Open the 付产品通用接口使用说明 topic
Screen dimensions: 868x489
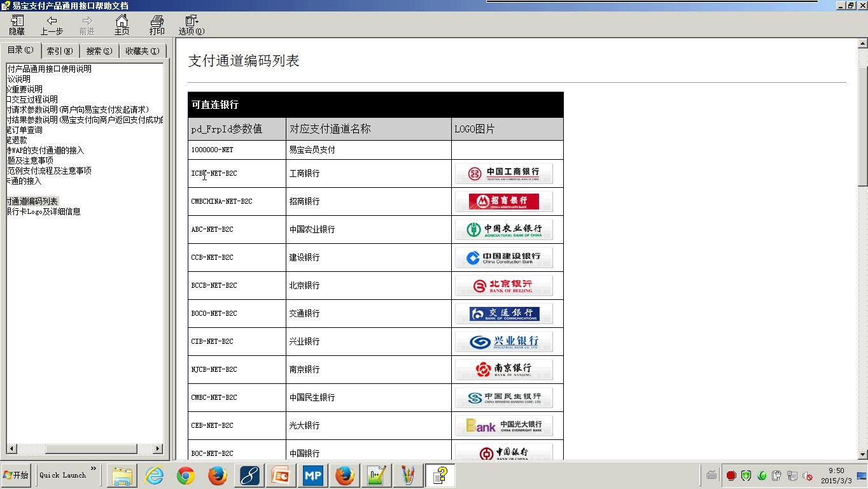click(x=50, y=69)
